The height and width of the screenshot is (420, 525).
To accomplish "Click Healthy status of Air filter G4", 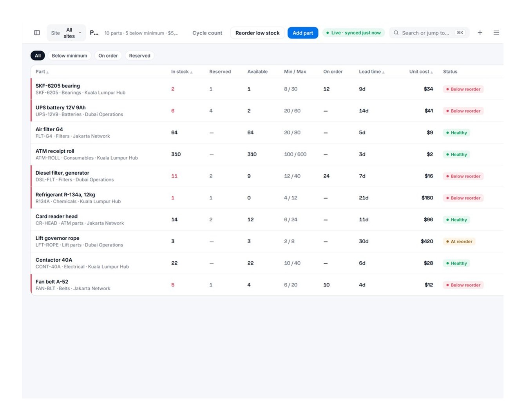I will (x=456, y=133).
